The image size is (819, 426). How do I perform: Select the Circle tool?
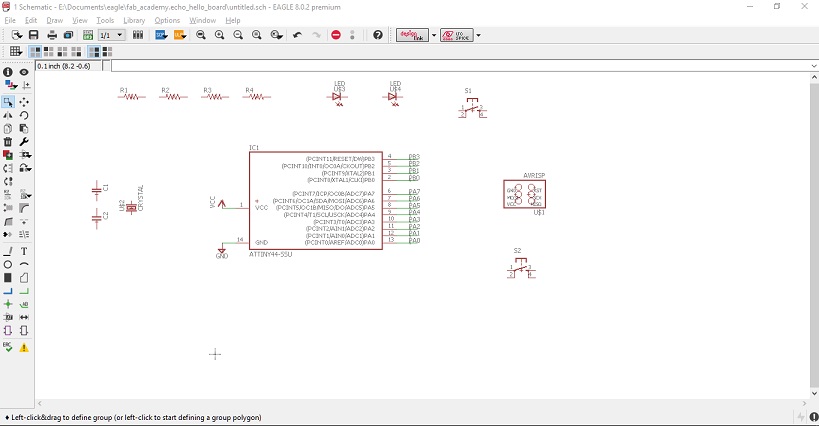click(8, 265)
